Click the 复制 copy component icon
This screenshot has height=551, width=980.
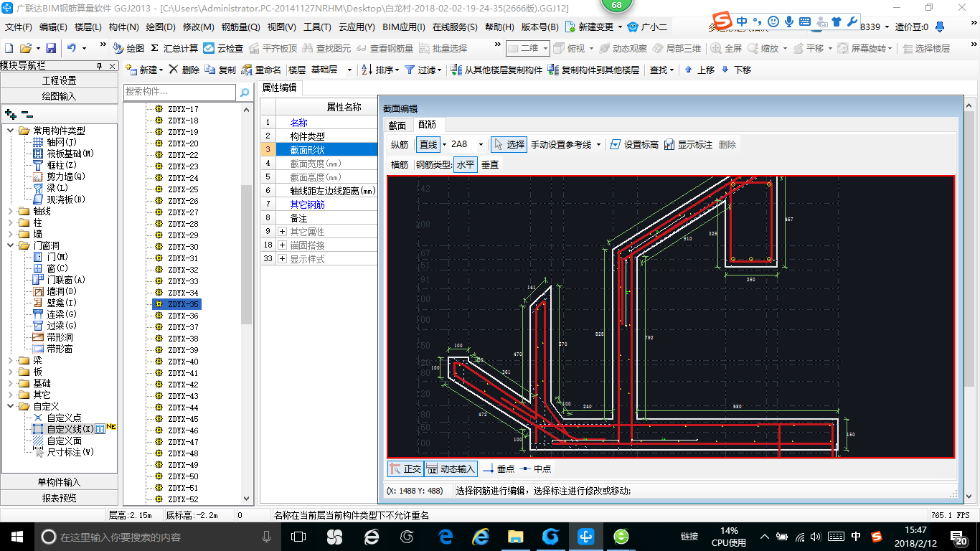(220, 70)
